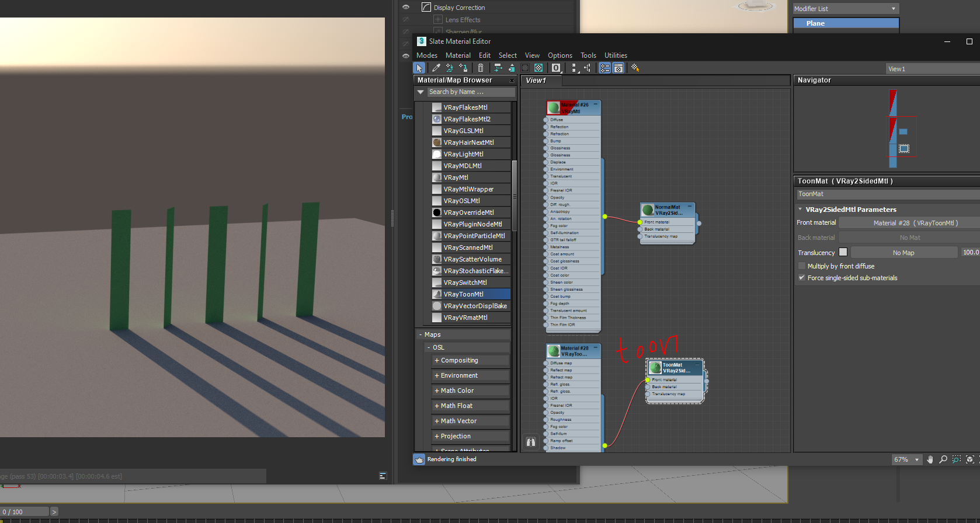Open the 67% zoom level dropdown
980x523 pixels.
pyautogui.click(x=906, y=459)
